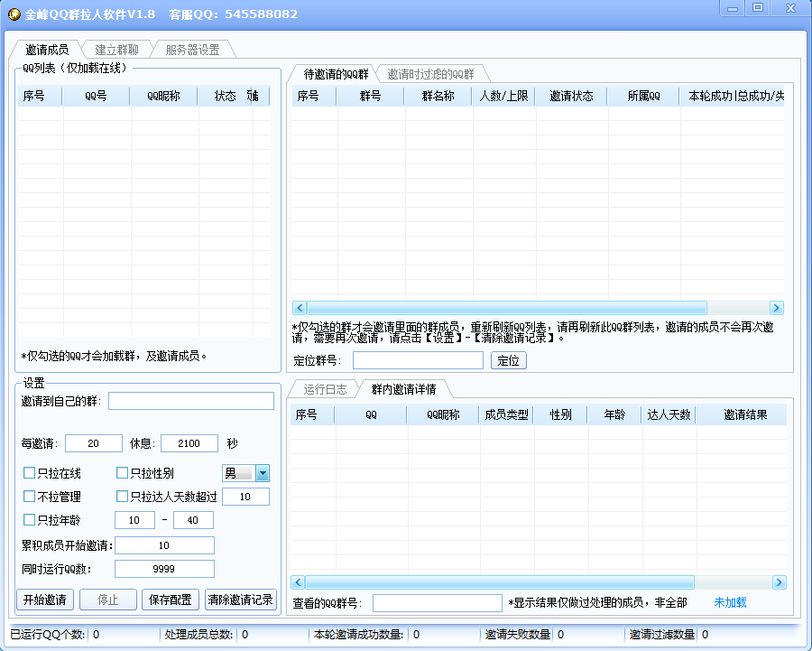Enable the 只拉性别 checkbox
The height and width of the screenshot is (651, 812).
(122, 473)
